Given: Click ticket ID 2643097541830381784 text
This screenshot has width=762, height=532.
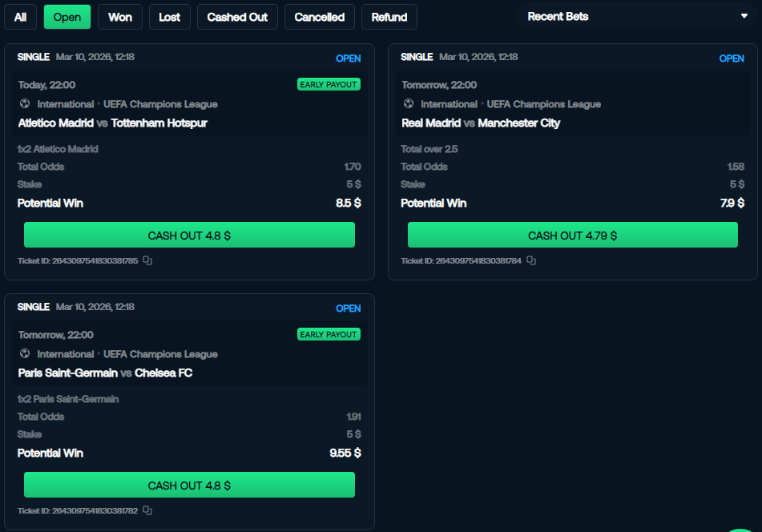Looking at the screenshot, I should (461, 261).
